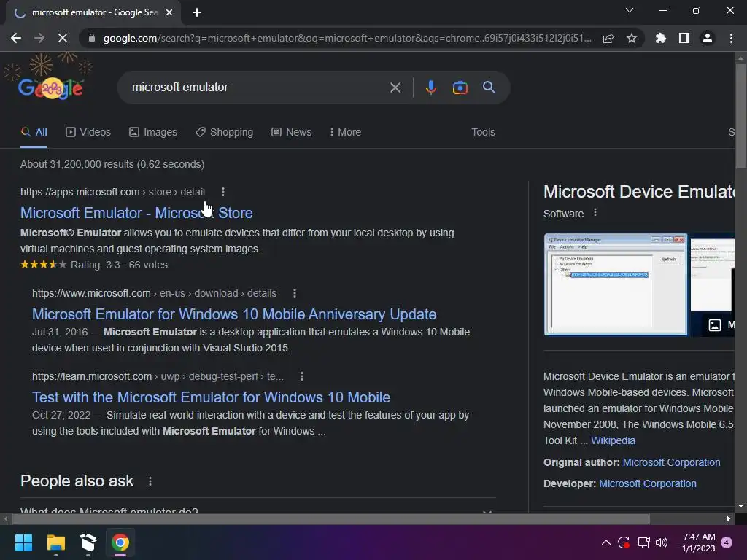Open the box app icon on taskbar
747x560 pixels.
(88, 542)
